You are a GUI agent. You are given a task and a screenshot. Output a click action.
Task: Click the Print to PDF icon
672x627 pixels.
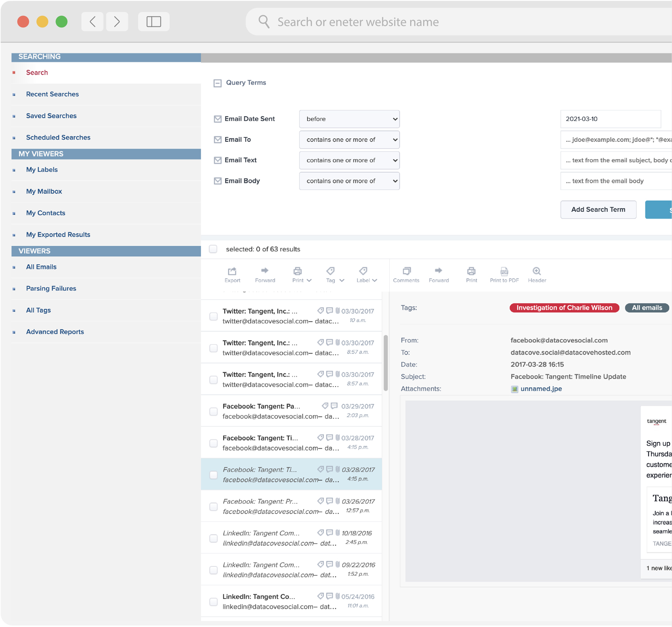click(x=504, y=271)
